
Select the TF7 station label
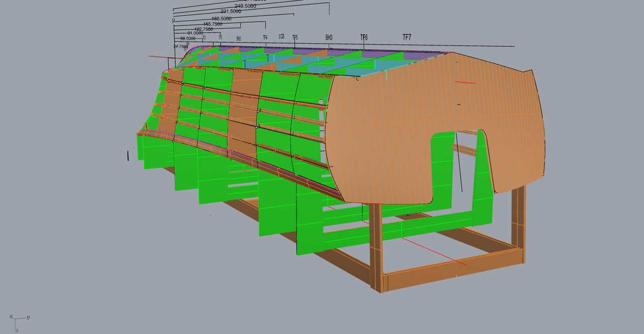[407, 37]
